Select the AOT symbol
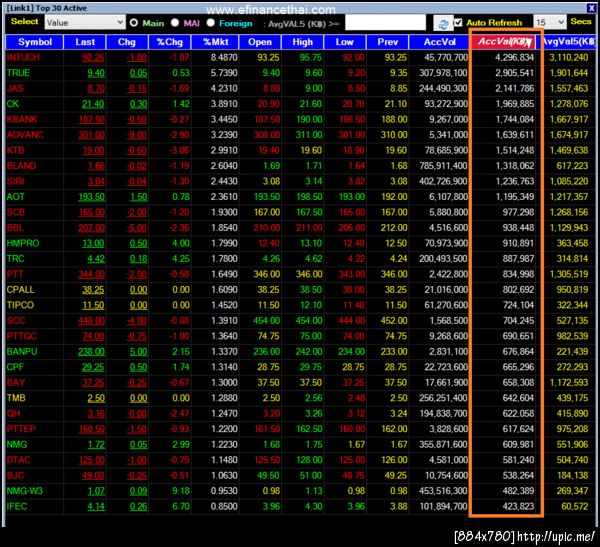Image resolution: width=600 pixels, height=547 pixels. point(15,197)
